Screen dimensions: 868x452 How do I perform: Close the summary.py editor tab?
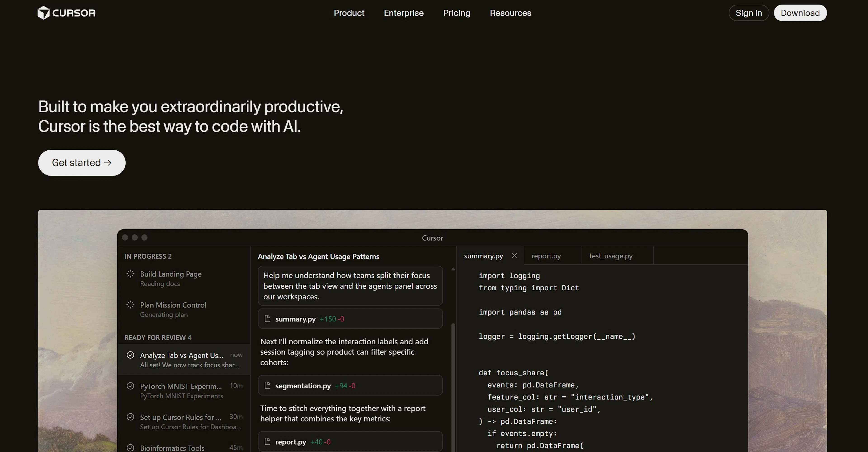click(x=514, y=256)
